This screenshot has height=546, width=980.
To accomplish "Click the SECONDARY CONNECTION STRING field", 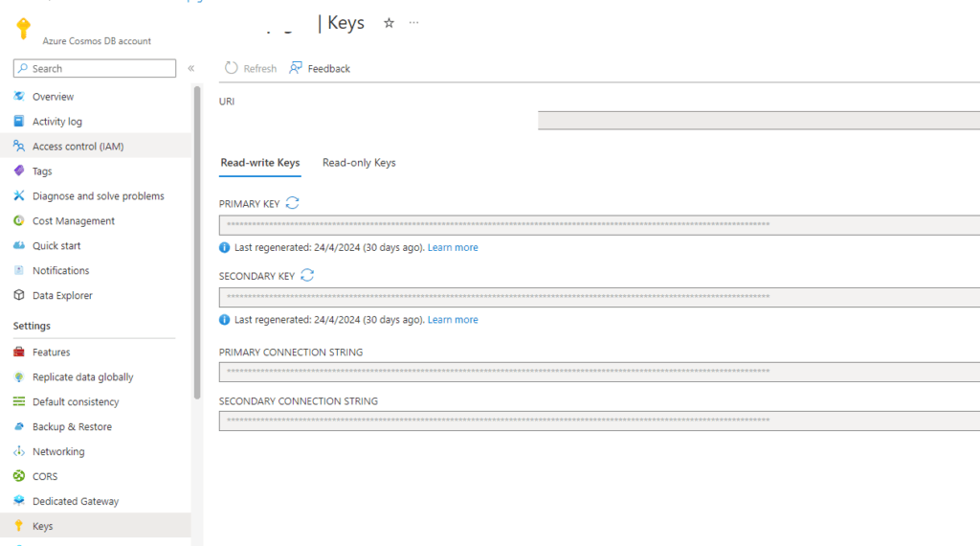I will coord(599,421).
